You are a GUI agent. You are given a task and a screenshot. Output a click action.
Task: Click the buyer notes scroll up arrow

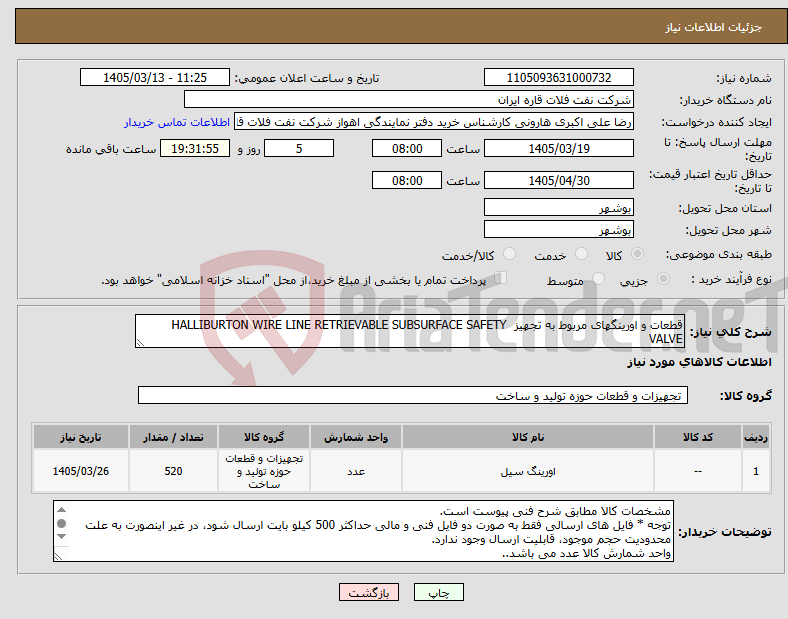pos(61,509)
